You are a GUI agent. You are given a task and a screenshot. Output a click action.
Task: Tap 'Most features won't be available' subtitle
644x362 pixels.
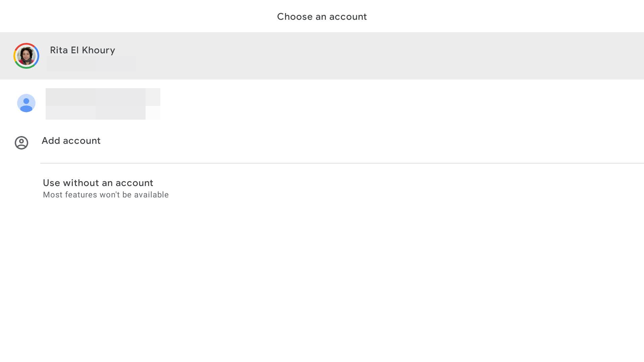(x=106, y=195)
